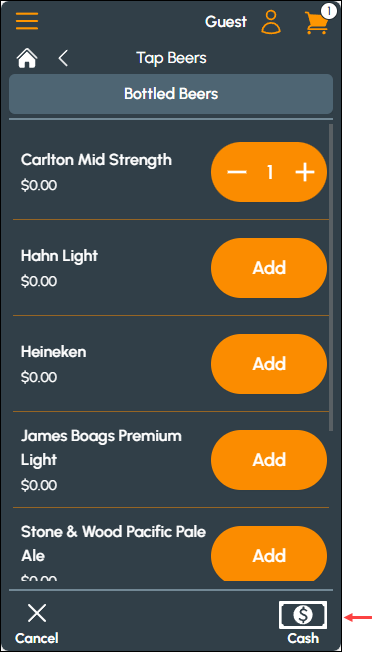Screen dimensions: 372x652
Task: Add Hahn Light to order
Action: pyautogui.click(x=269, y=268)
